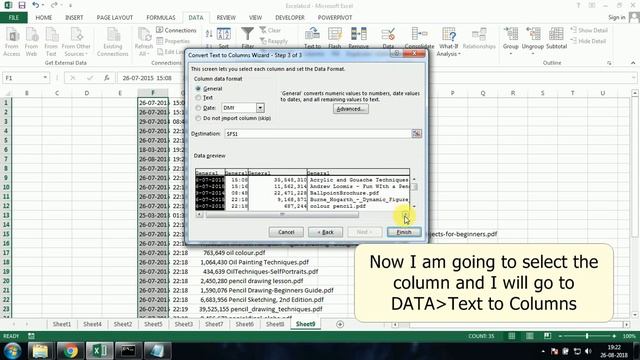Click the Finish button in wizard
Viewport: 640px width, 360px height.
coord(404,232)
